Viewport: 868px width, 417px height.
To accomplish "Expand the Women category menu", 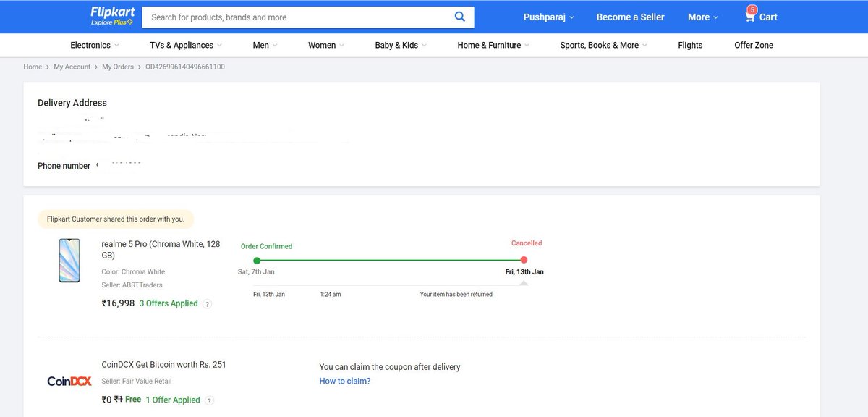I will tap(326, 45).
